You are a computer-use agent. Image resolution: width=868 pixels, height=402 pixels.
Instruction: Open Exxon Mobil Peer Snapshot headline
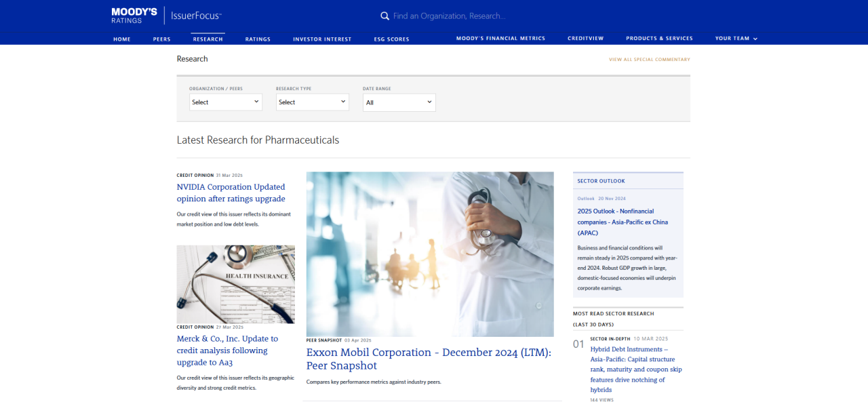(429, 359)
